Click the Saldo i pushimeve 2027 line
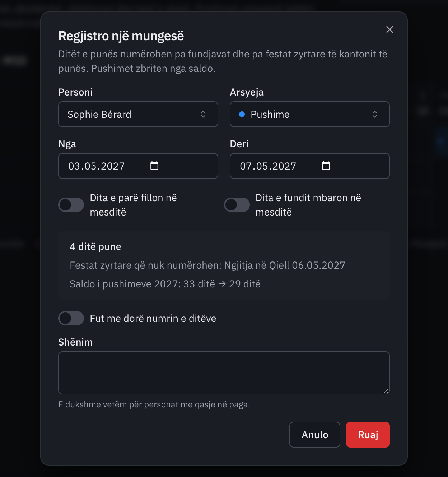 (x=165, y=284)
